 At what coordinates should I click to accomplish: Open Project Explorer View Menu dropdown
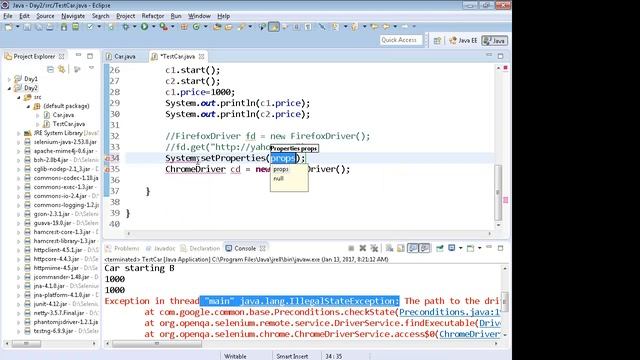pos(91,69)
